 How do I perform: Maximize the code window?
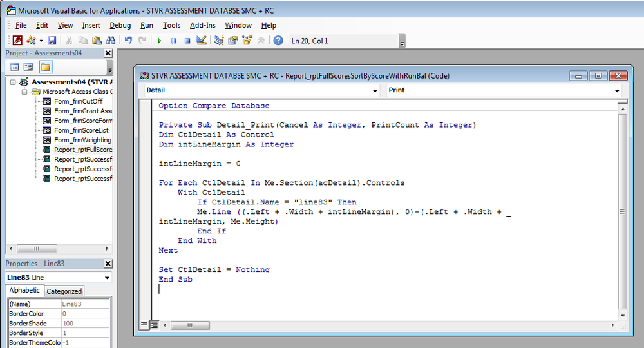coord(598,75)
